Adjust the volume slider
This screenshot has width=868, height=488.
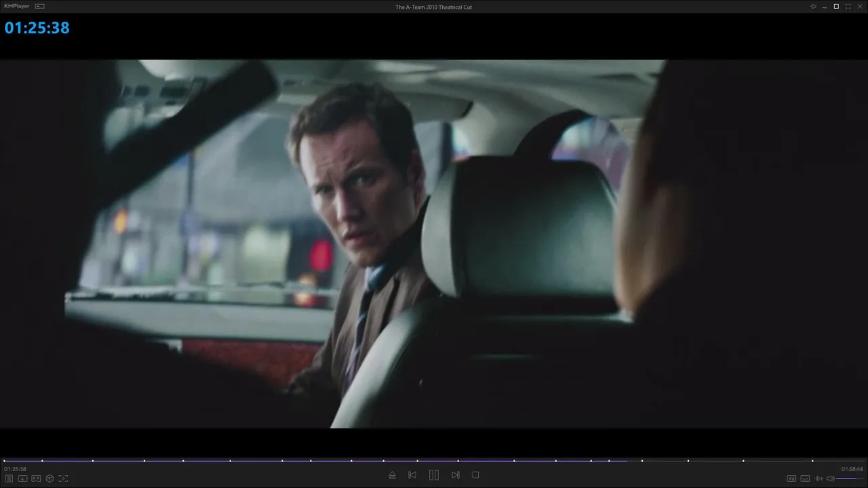[850, 479]
